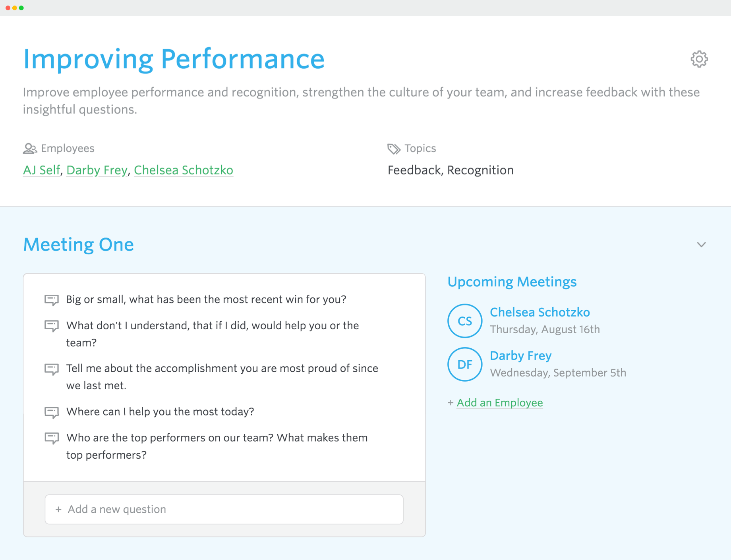Click the Meeting One heading
This screenshot has width=731, height=560.
tap(78, 244)
